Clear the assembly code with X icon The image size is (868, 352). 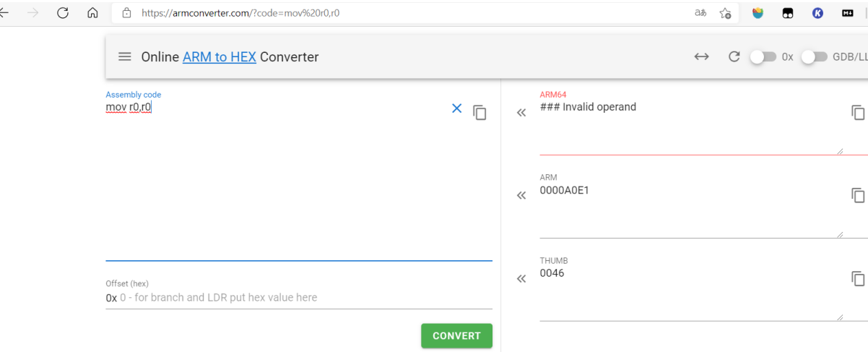point(456,108)
